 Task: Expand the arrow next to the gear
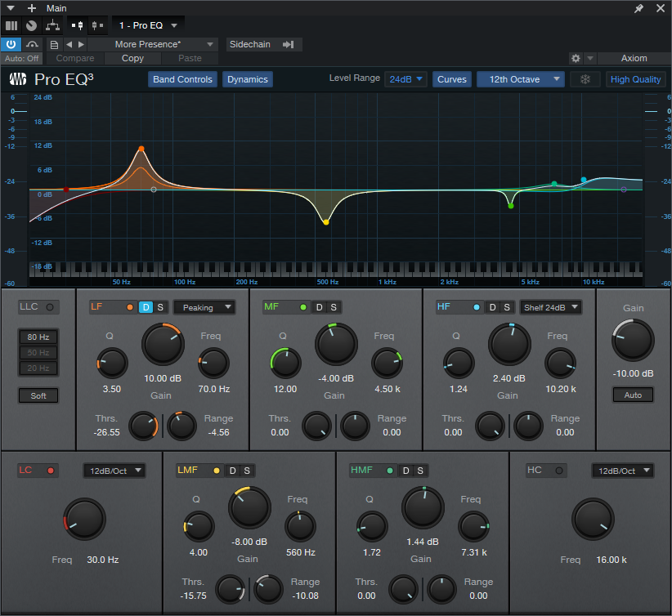coord(590,58)
